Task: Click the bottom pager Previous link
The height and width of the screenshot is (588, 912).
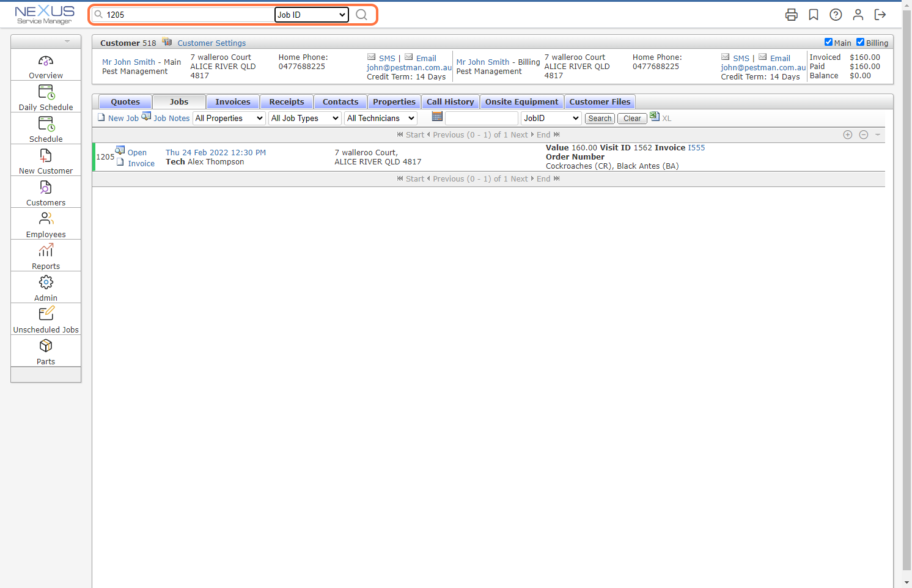Action: (449, 179)
